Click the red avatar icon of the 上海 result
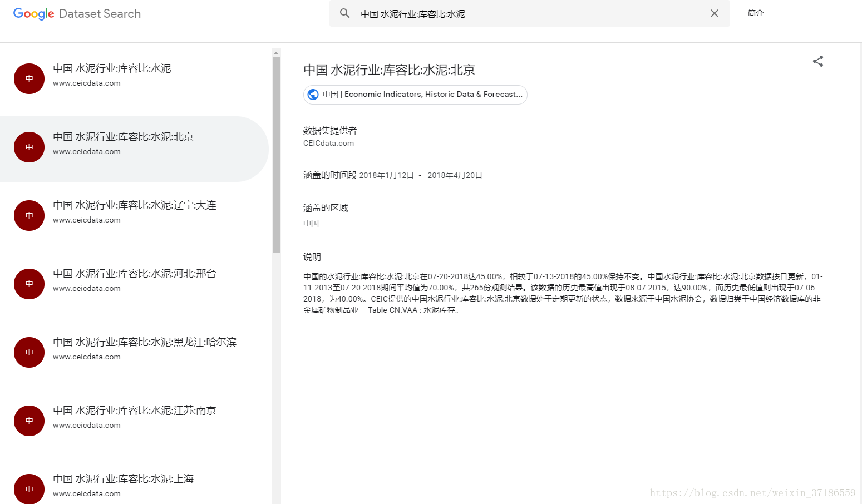 point(29,488)
